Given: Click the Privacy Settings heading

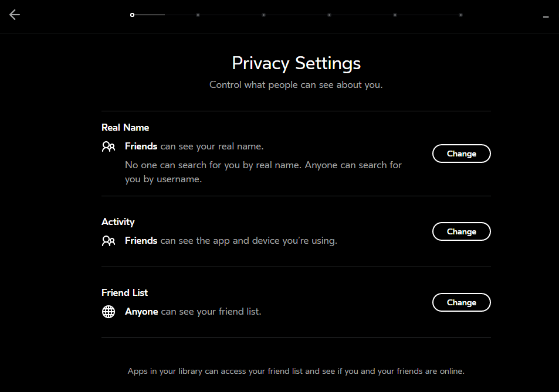Looking at the screenshot, I should [296, 64].
